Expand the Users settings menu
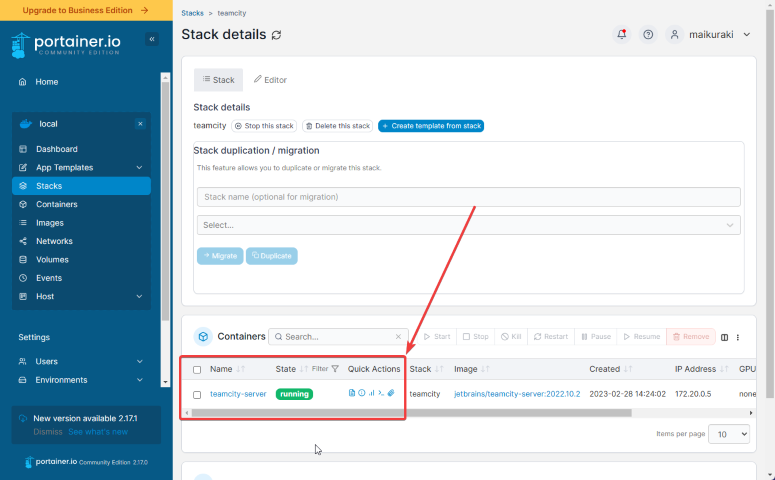The image size is (775, 480). pyautogui.click(x=82, y=361)
